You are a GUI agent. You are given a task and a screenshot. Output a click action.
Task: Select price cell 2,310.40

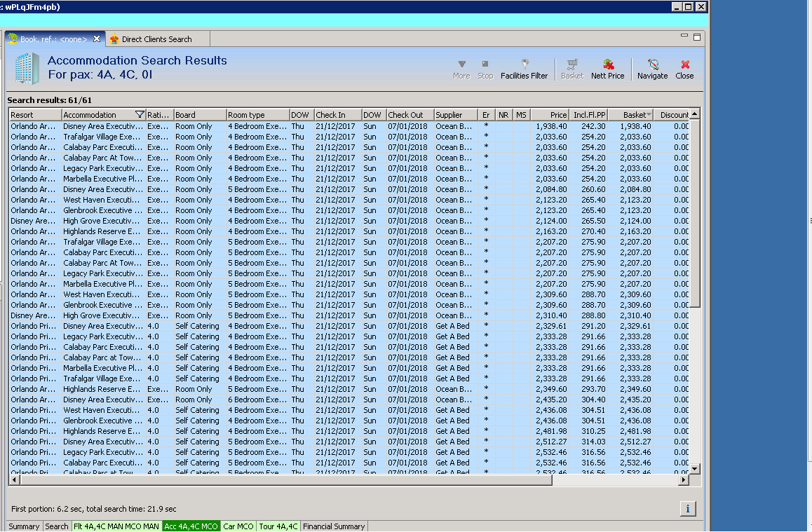point(550,315)
